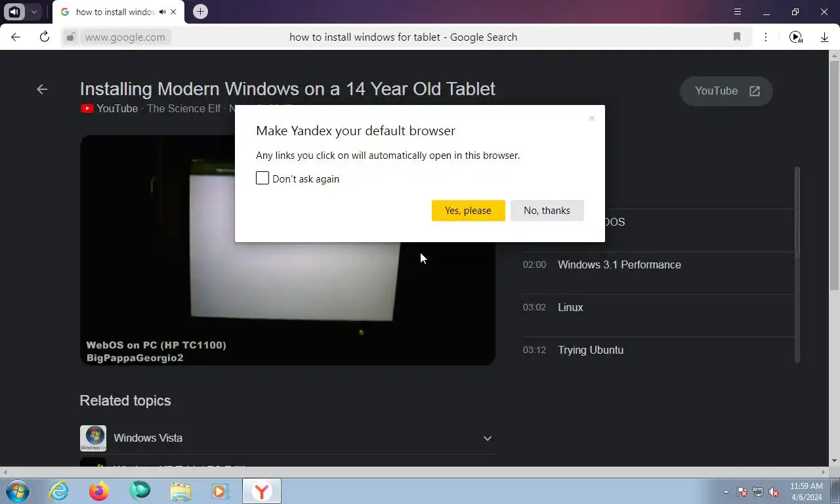Viewport: 840px width, 504px height.
Task: Click the muted volume tray icon
Action: coord(774,492)
